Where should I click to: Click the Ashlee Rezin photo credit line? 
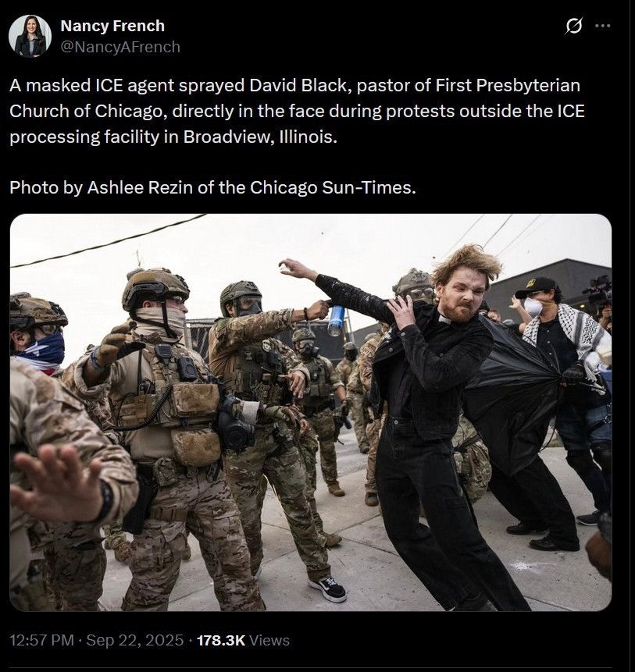pos(212,188)
